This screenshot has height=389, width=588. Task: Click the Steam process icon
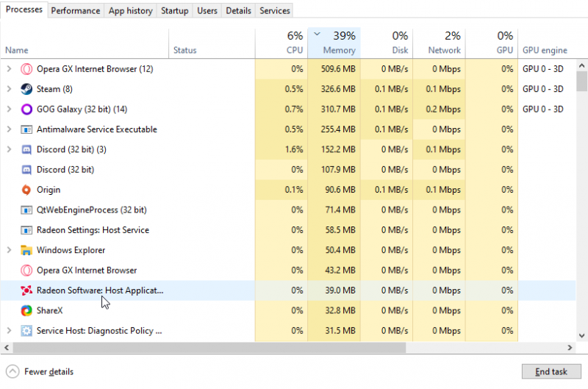(x=26, y=89)
